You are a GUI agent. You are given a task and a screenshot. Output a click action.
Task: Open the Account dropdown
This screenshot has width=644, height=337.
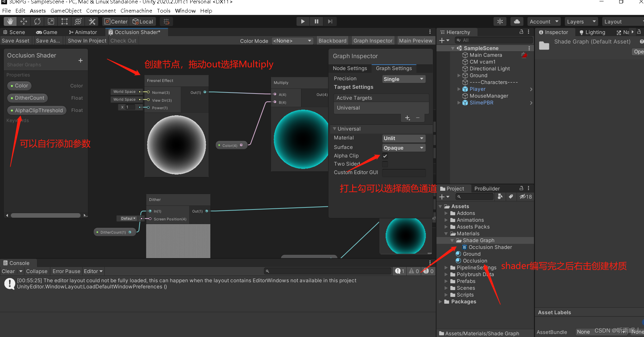(544, 21)
